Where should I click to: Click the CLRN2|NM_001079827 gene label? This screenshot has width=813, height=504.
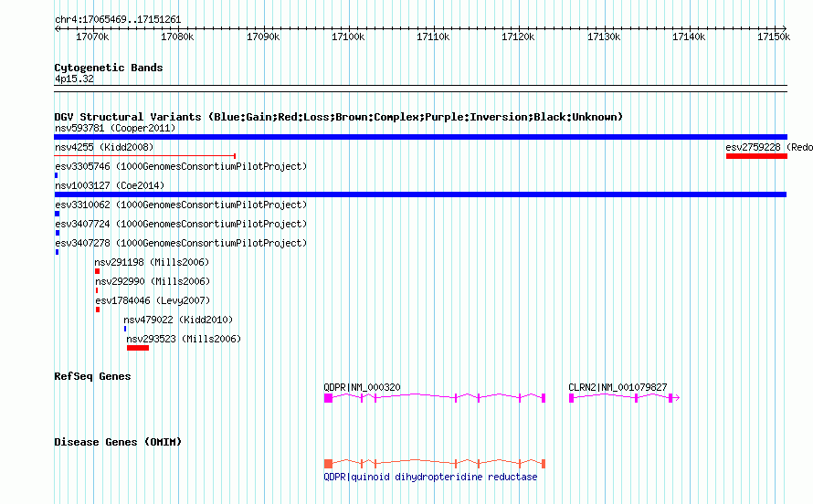click(x=618, y=387)
